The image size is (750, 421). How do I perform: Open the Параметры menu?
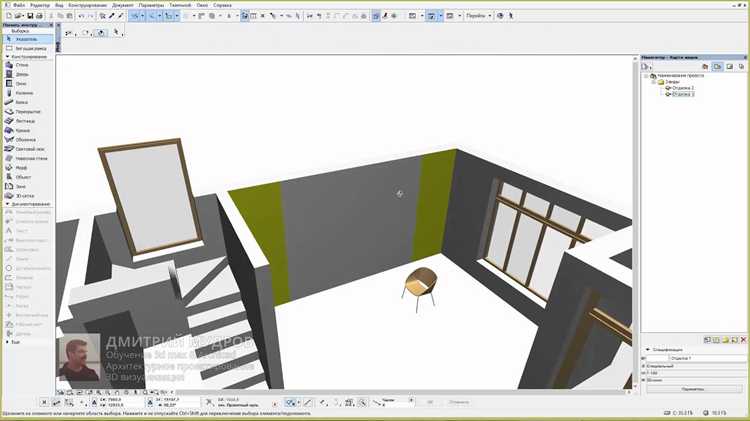click(x=151, y=5)
